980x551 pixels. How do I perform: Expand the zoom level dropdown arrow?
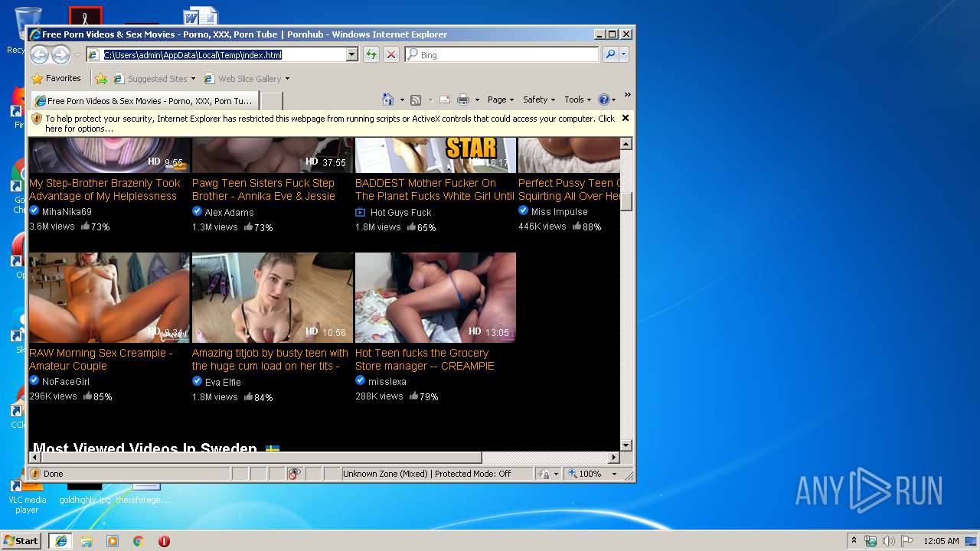click(x=614, y=474)
